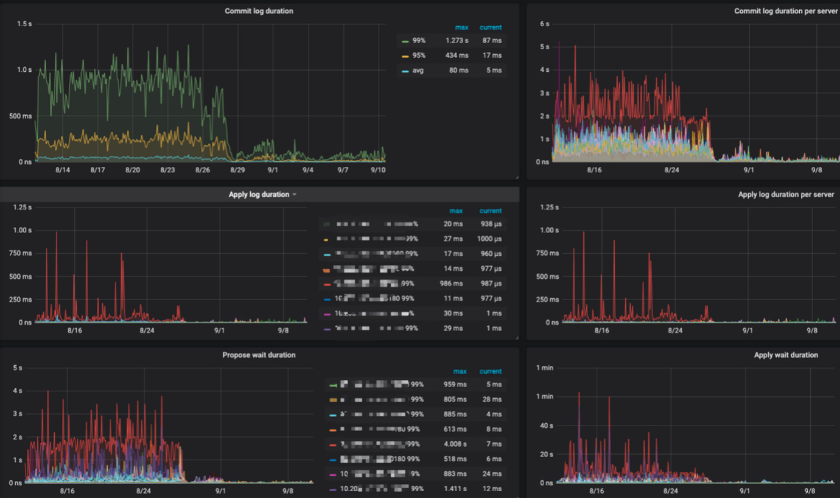The image size is (840, 504).
Task: Open the Apply log duration per server title menu
Action: coord(786,195)
